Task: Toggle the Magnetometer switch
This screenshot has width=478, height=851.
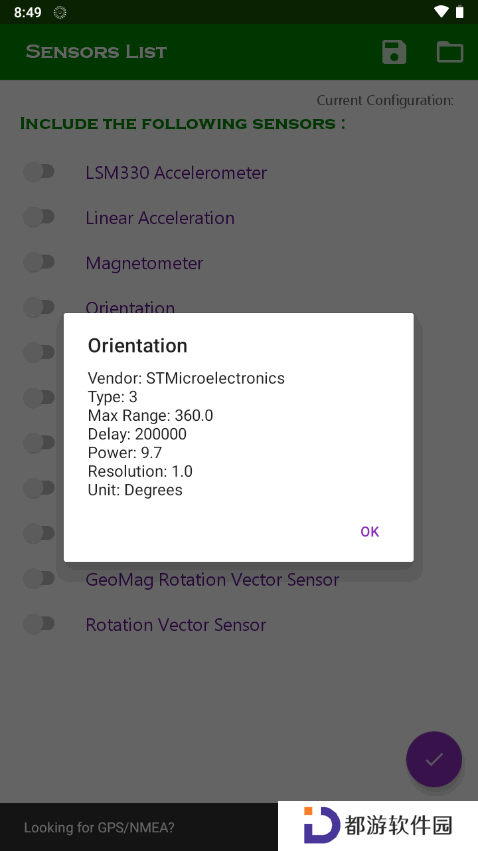Action: click(39, 263)
